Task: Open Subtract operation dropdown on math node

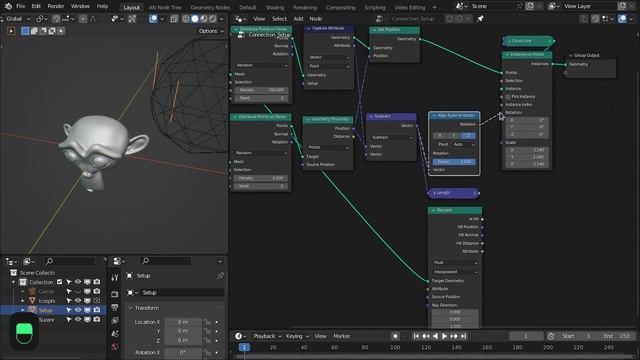Action: 391,138
